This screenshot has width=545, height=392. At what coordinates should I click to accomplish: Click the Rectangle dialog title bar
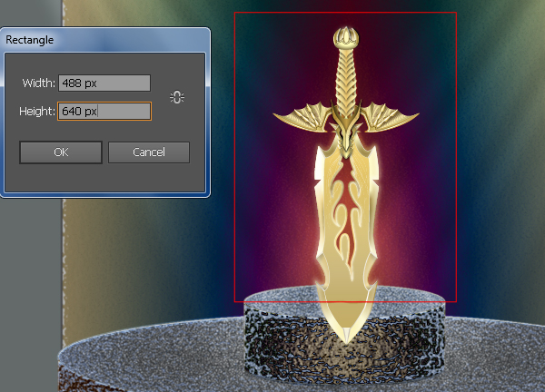point(105,40)
